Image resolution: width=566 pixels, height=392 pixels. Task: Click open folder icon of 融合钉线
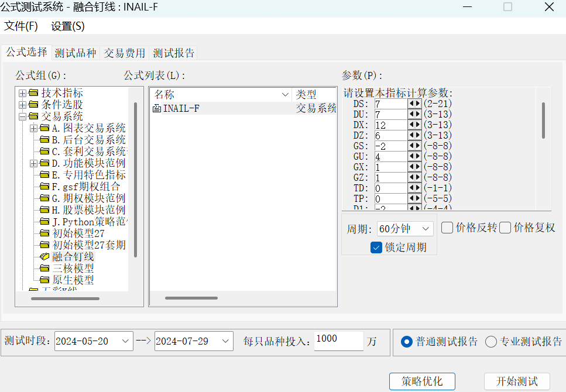coord(44,256)
